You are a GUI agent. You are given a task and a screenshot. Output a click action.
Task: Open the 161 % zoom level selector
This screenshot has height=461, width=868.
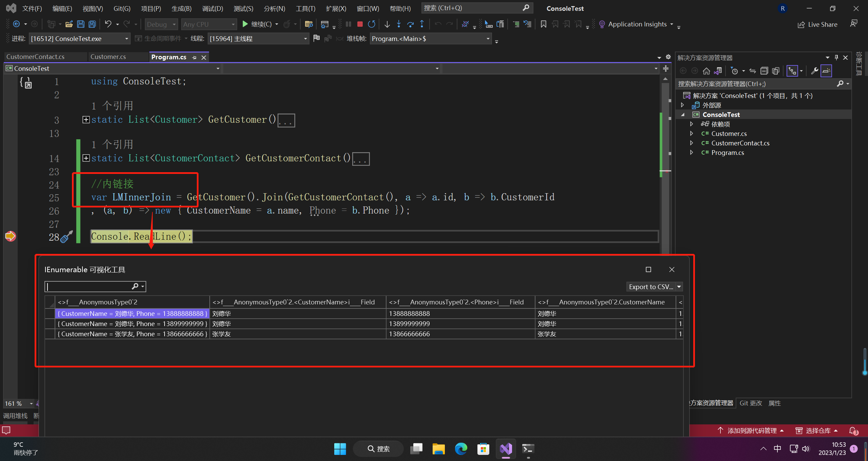pos(31,403)
